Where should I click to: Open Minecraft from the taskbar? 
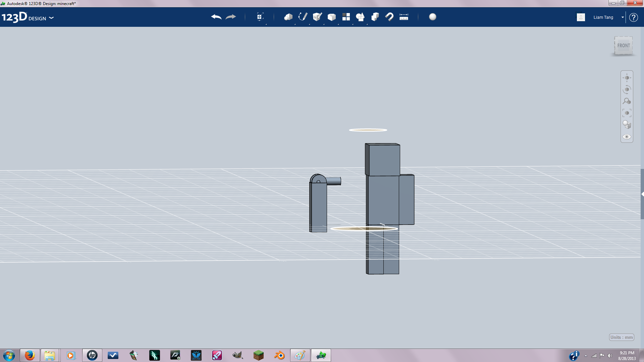(x=259, y=355)
